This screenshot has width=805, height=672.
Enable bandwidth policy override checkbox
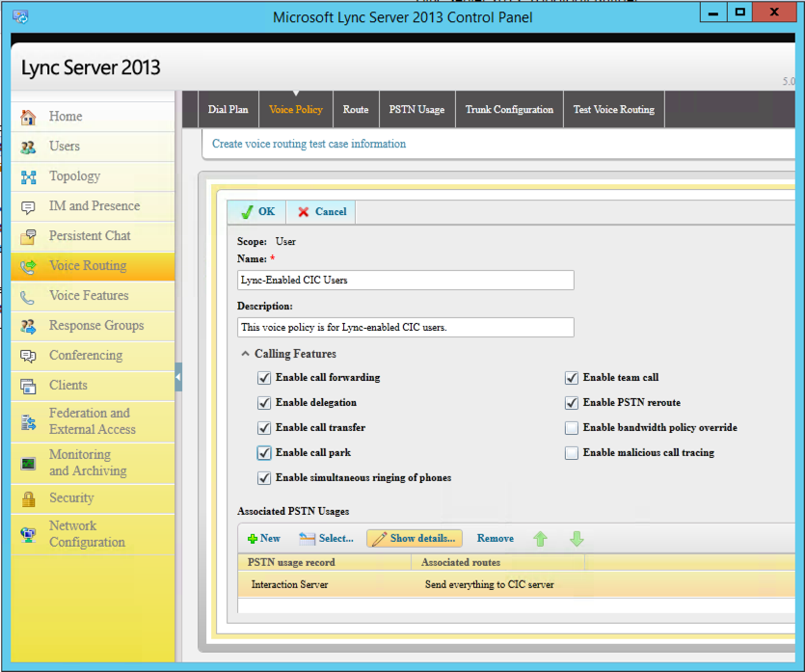[572, 428]
